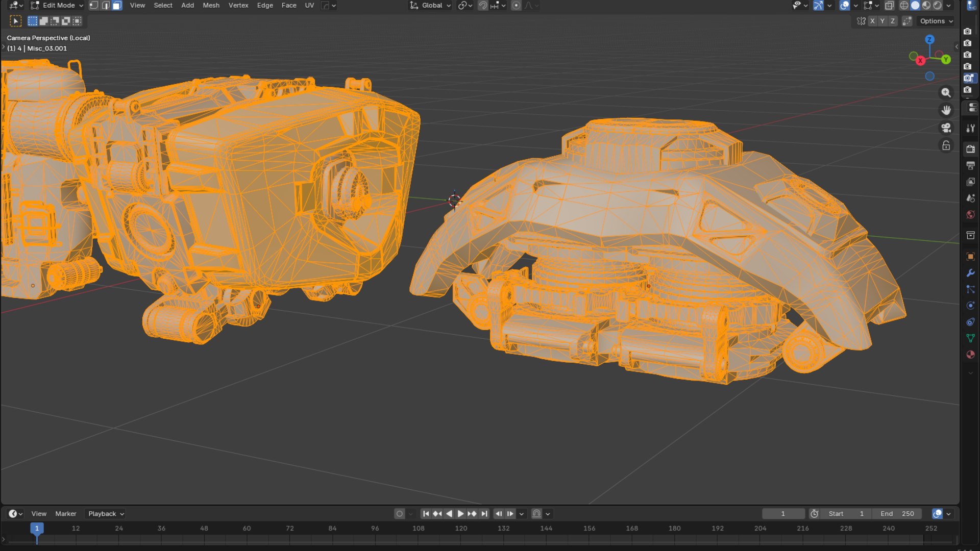980x551 pixels.
Task: Toggle X-ray display mode
Action: point(889,6)
